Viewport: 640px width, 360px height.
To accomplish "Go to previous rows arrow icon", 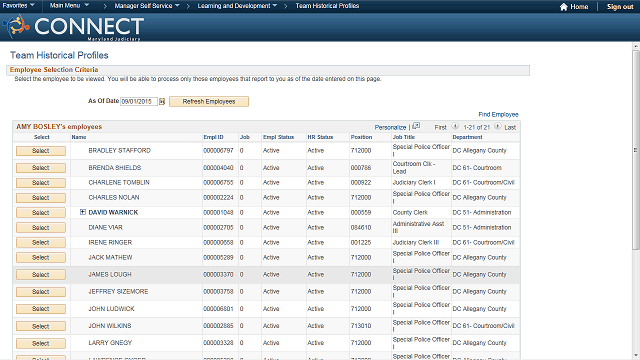I will click(455, 127).
